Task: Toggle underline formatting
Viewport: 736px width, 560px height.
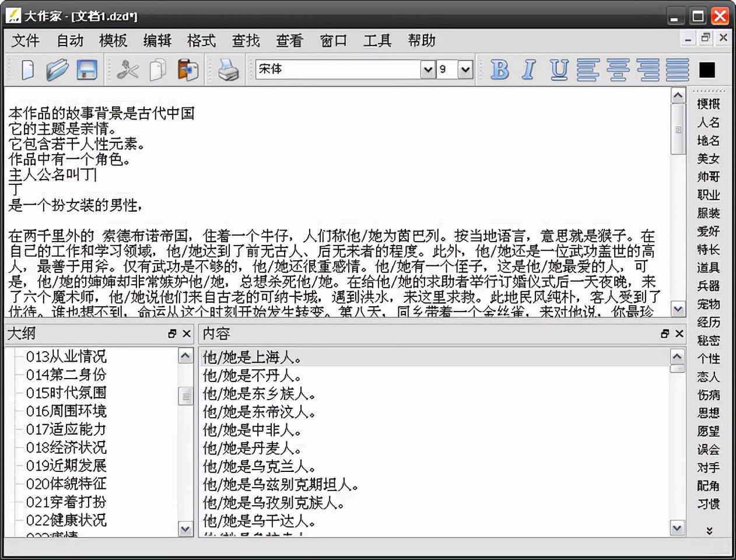Action: [x=558, y=69]
